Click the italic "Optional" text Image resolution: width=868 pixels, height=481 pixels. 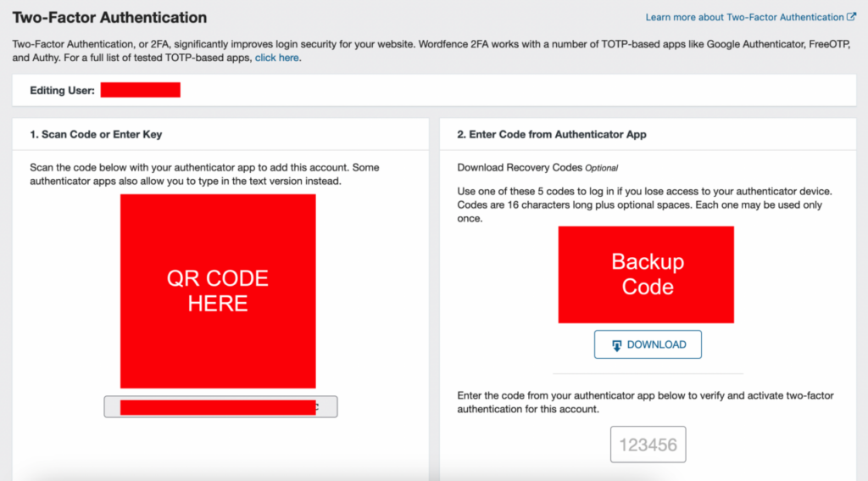(x=602, y=168)
